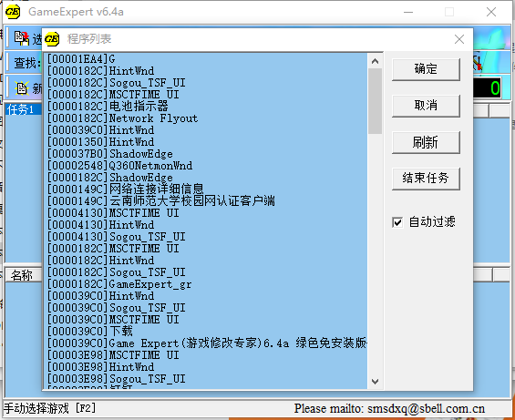Click the GE logo in dialog title
The height and width of the screenshot is (420, 515).
[x=52, y=39]
